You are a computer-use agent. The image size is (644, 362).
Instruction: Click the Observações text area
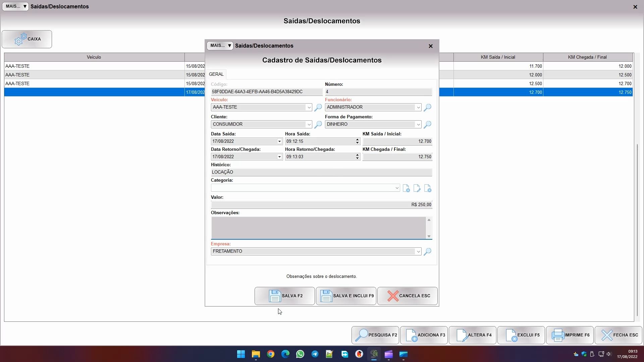(318, 228)
